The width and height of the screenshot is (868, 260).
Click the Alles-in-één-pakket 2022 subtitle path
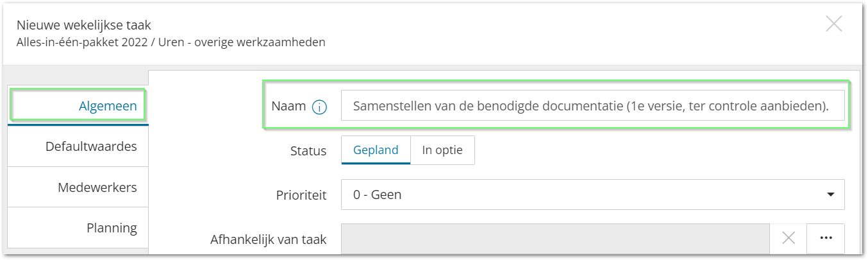(171, 43)
